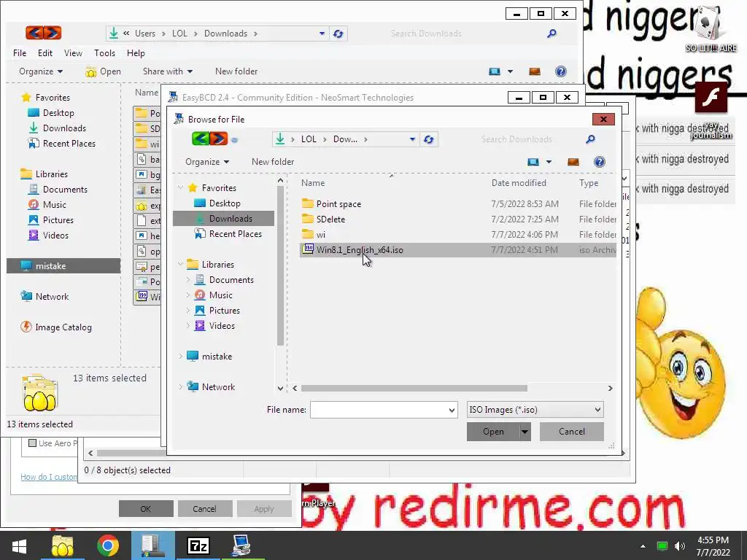This screenshot has width=747, height=560.
Task: Open the wi folder in dialog
Action: pyautogui.click(x=321, y=234)
